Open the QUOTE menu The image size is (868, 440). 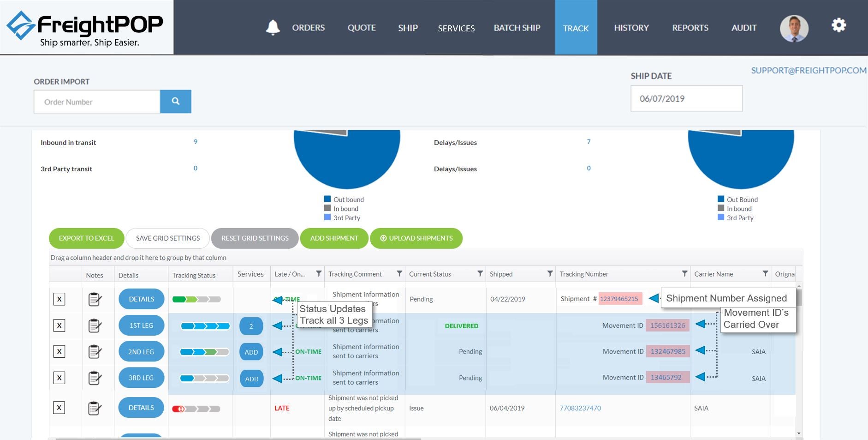click(362, 28)
